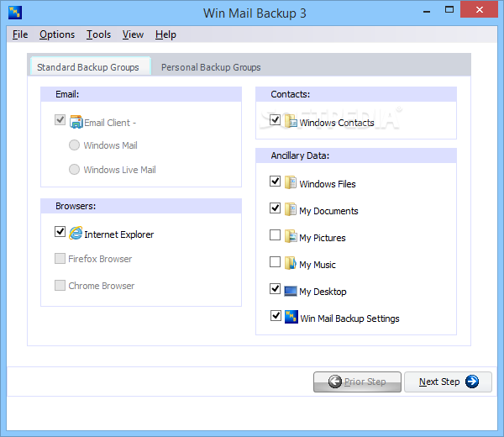Click the My Pictures folder icon
504x437 pixels.
click(x=291, y=236)
